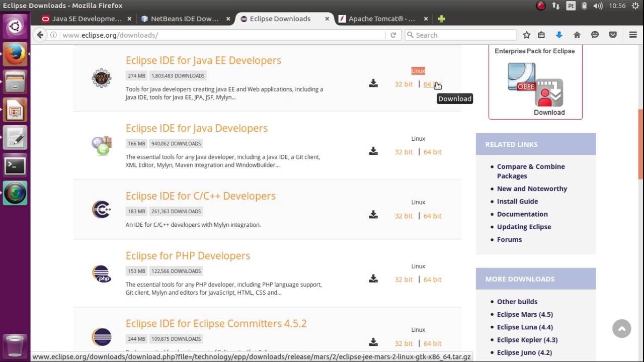Open Eclipse IDE for C/C++ Developers title
Screen dimensions: 644x362
pos(201,196)
